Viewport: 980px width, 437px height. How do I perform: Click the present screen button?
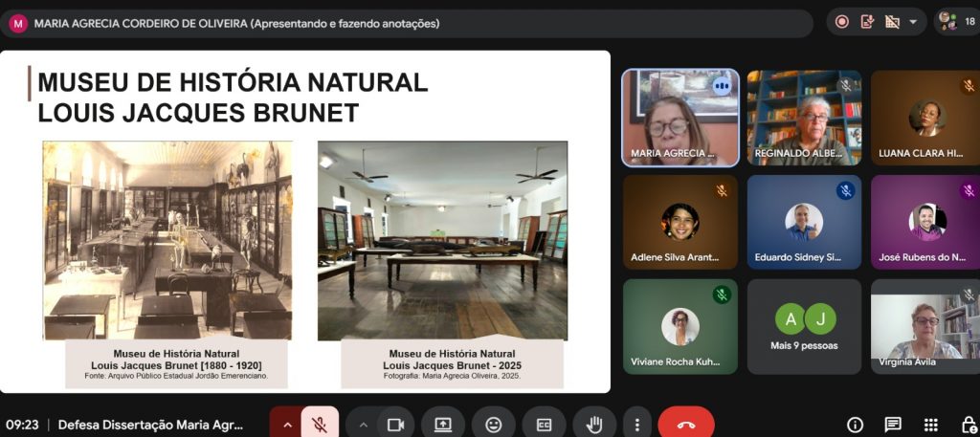(443, 426)
